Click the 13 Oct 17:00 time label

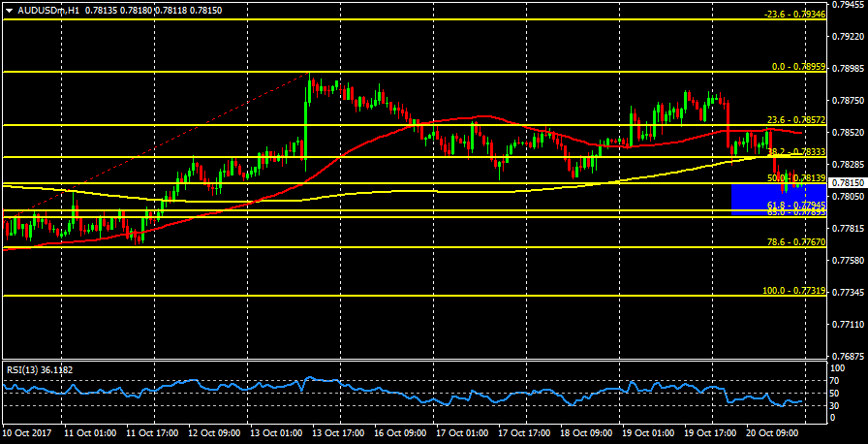pos(337,433)
